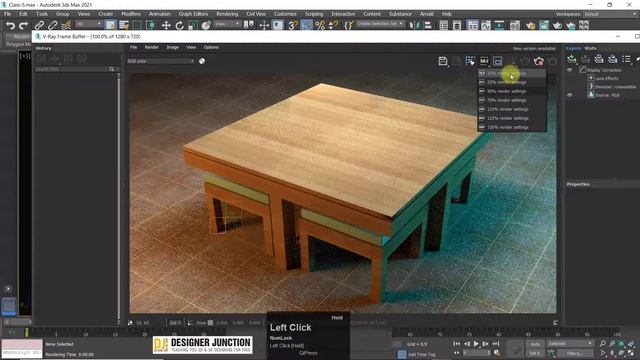Toggle the Percent Snap icon

click(320, 25)
